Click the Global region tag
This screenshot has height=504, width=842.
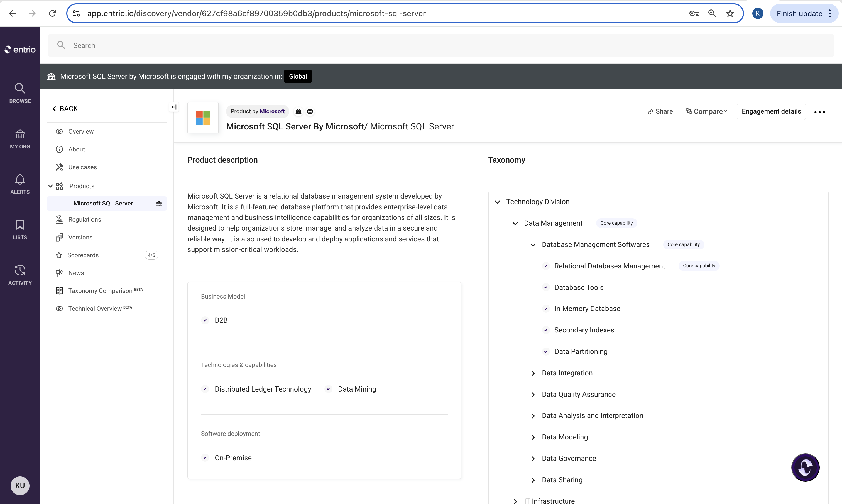click(298, 76)
